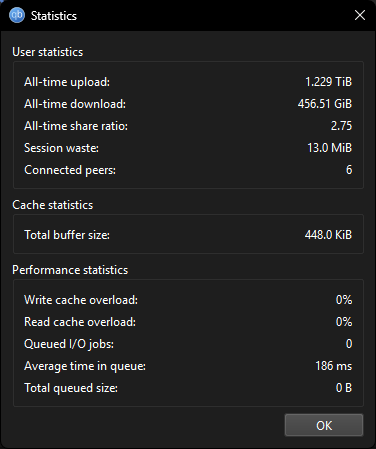Close the Statistics dialog window
The height and width of the screenshot is (449, 376).
point(360,15)
